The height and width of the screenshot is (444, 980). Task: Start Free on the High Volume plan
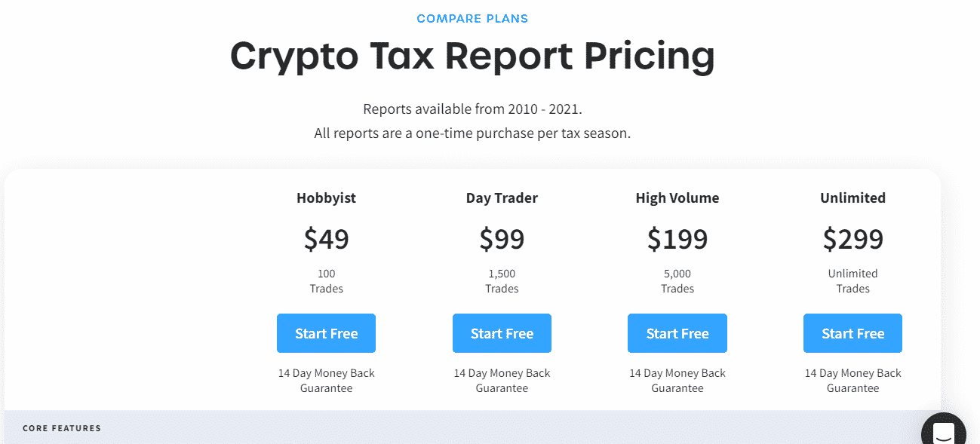pyautogui.click(x=677, y=333)
